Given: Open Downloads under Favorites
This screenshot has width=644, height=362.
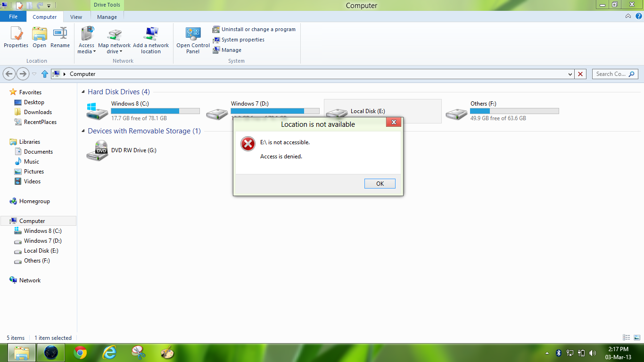Looking at the screenshot, I should 38,112.
